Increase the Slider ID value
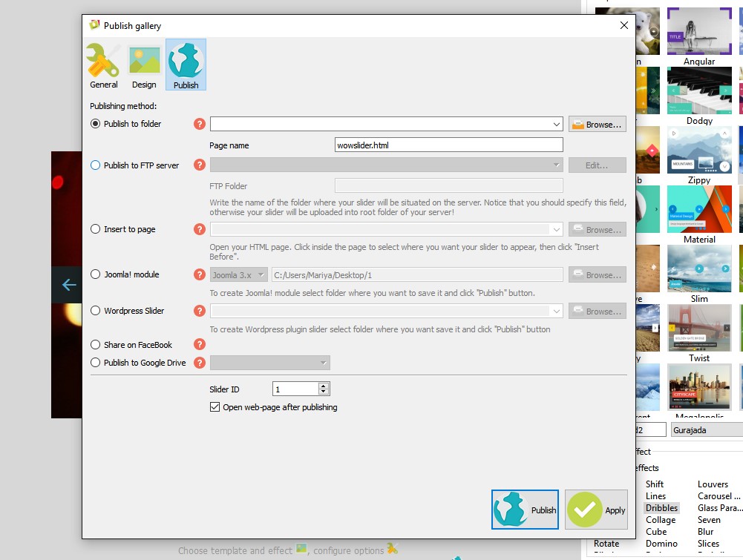 (324, 386)
